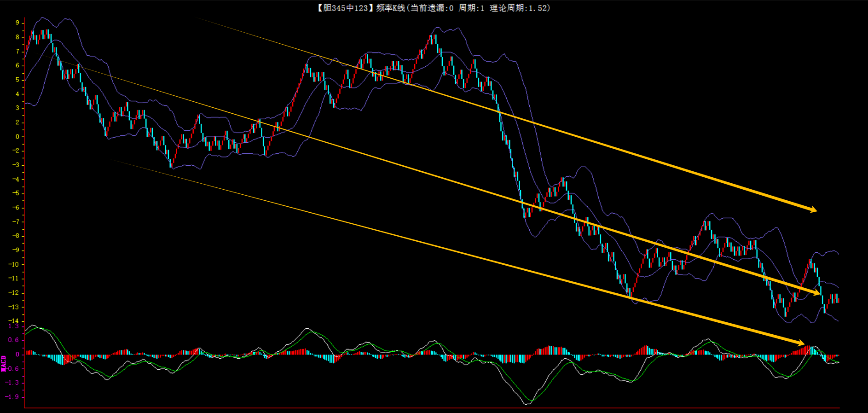Click the middle orange channel line arrowhead

coord(817,293)
